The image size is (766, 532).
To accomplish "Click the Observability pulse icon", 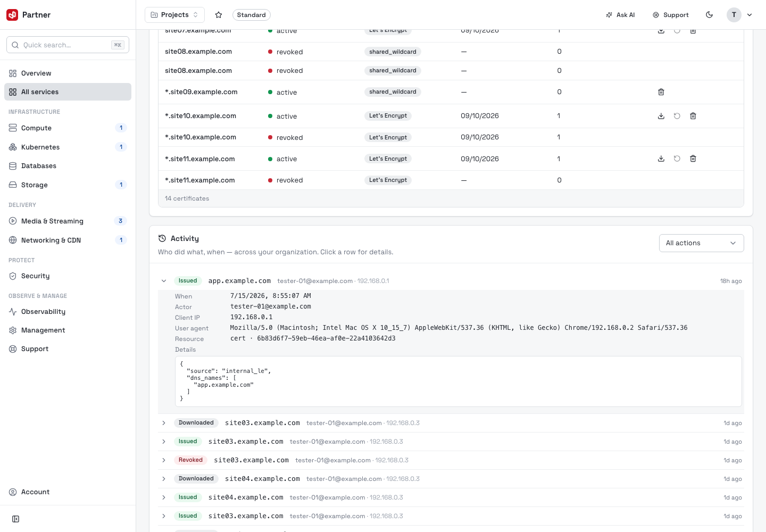I will click(13, 312).
